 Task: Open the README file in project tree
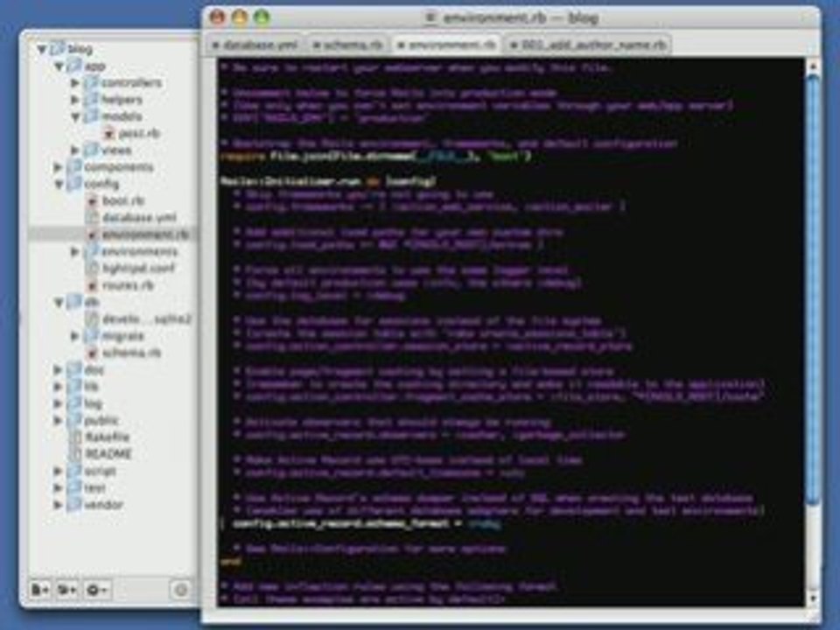108,454
